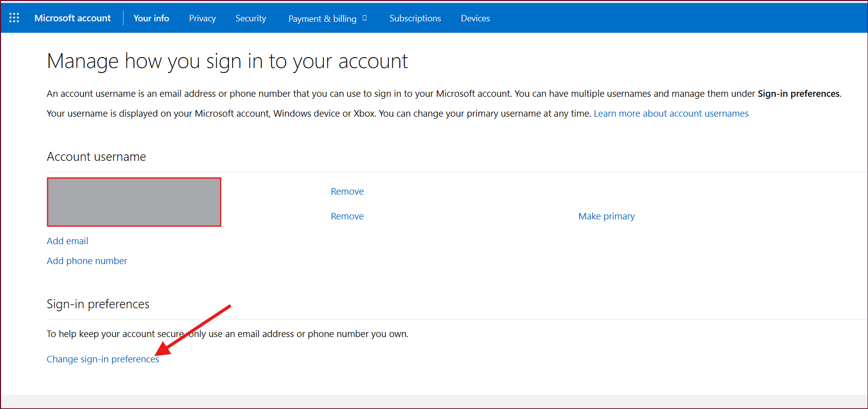
Task: Open the Your info tab
Action: pyautogui.click(x=151, y=18)
